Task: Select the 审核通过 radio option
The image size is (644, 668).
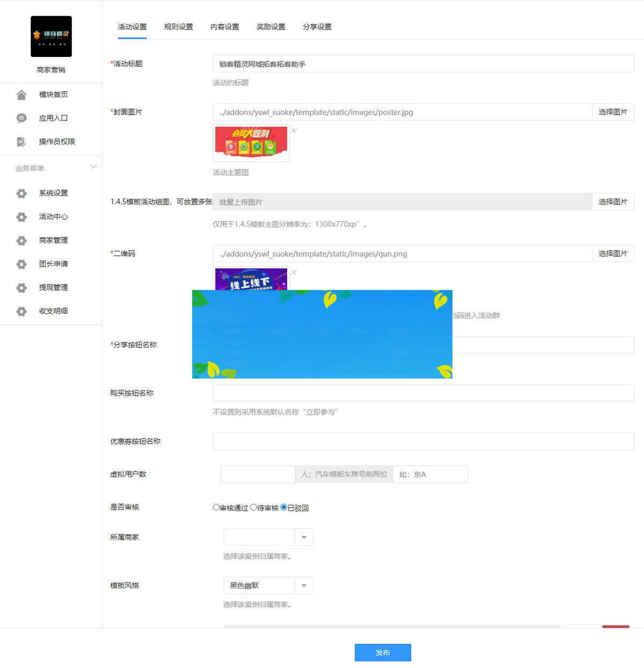Action: [x=216, y=506]
